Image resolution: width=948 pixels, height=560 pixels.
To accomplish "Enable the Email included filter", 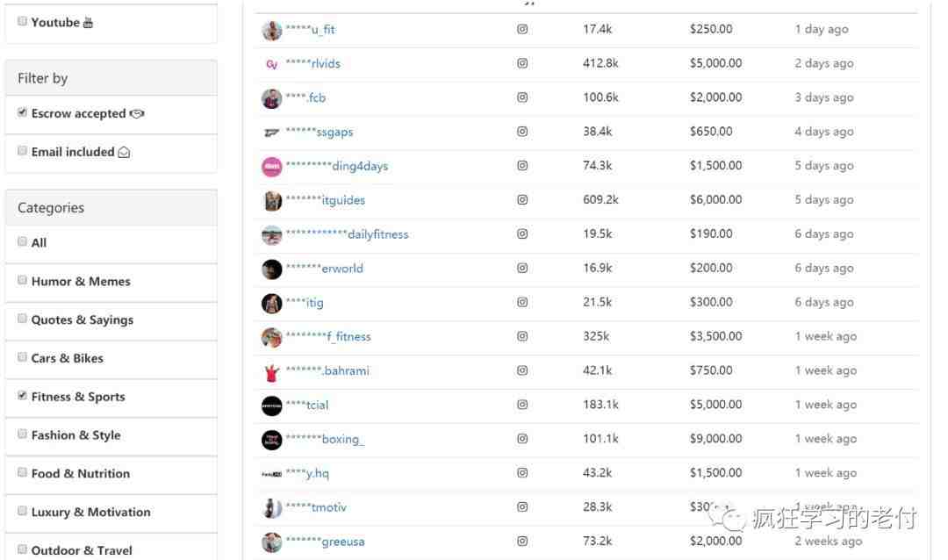I will coord(22,151).
